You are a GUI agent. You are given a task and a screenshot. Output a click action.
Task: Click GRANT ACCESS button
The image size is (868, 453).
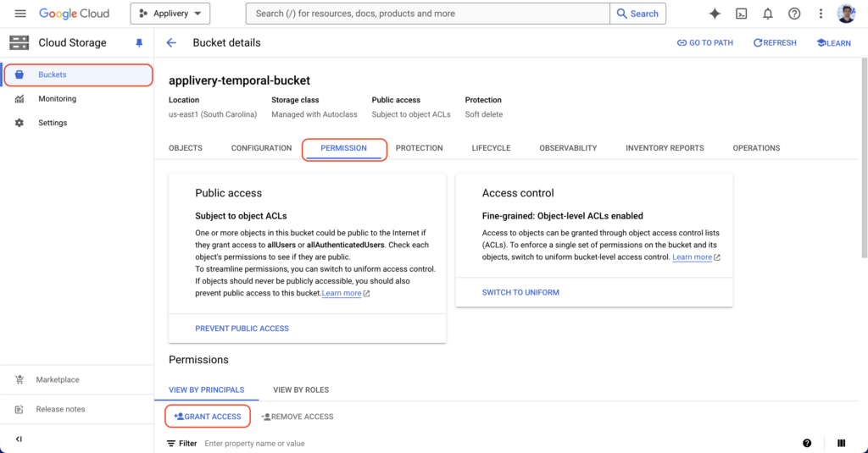click(x=208, y=417)
